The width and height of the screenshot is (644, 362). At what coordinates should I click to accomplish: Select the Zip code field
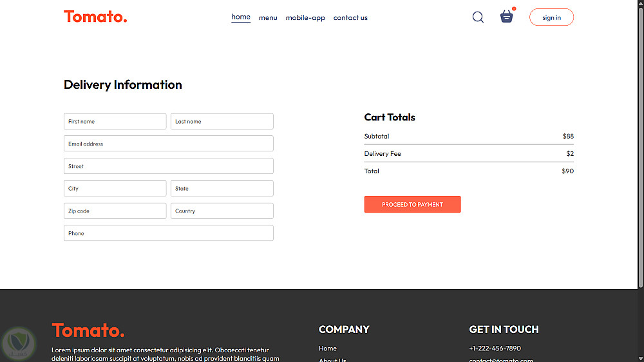[x=115, y=211]
